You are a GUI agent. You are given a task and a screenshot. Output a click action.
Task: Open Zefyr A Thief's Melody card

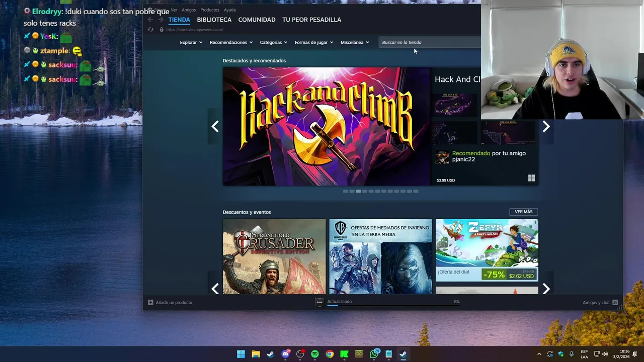tap(487, 250)
